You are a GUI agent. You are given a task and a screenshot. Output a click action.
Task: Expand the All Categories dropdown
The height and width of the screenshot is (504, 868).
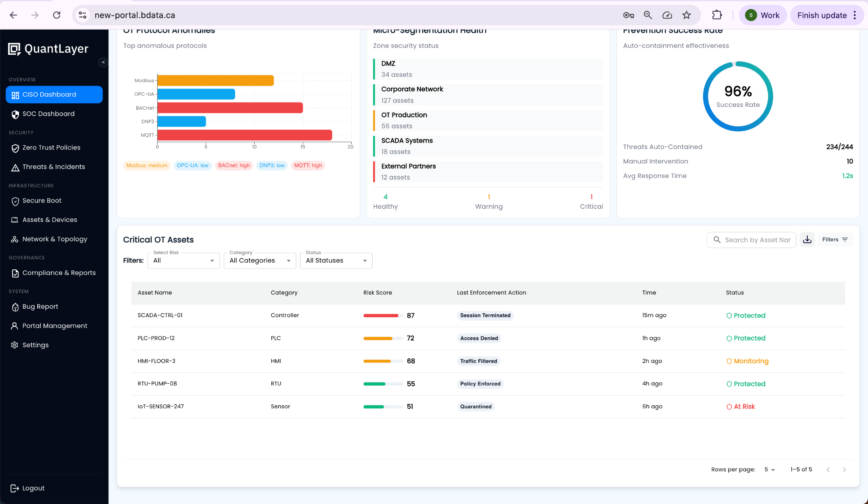[259, 260]
